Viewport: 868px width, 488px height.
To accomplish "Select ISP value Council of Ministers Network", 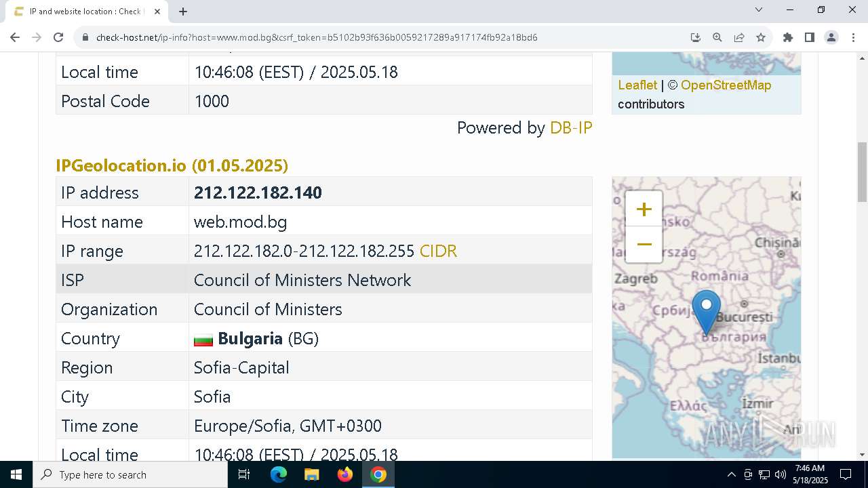I will pos(302,280).
